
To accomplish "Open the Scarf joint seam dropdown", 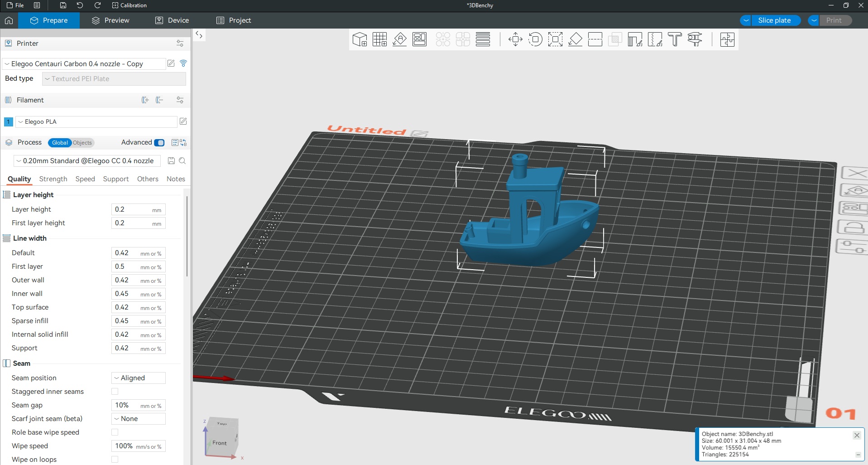I will (x=139, y=419).
